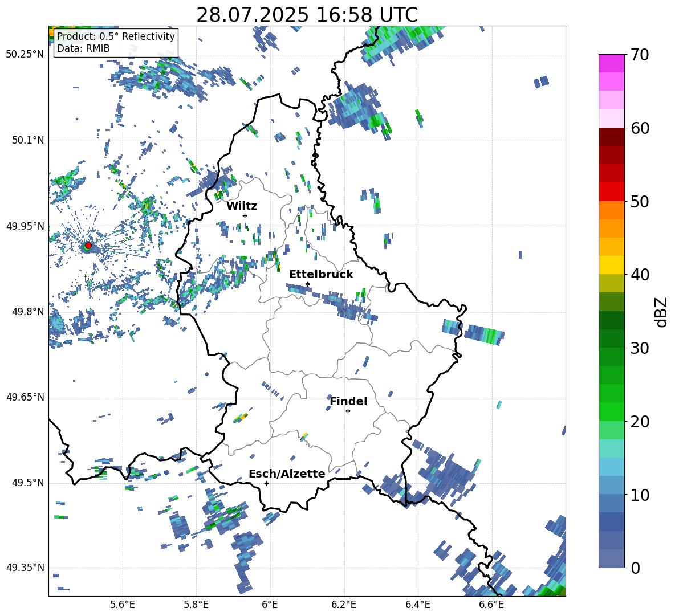This screenshot has width=675, height=616.
Task: Click the 49.35°N latitude label
Action: click(x=25, y=568)
